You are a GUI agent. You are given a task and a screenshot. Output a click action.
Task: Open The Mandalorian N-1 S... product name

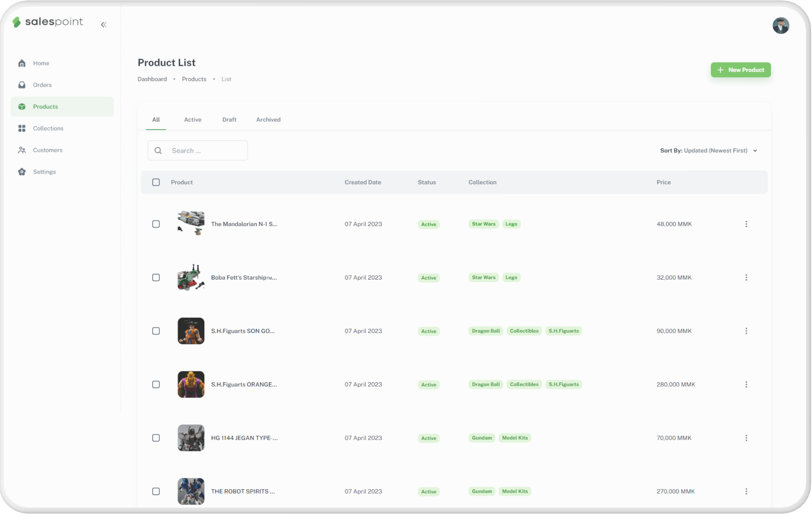[x=244, y=224]
